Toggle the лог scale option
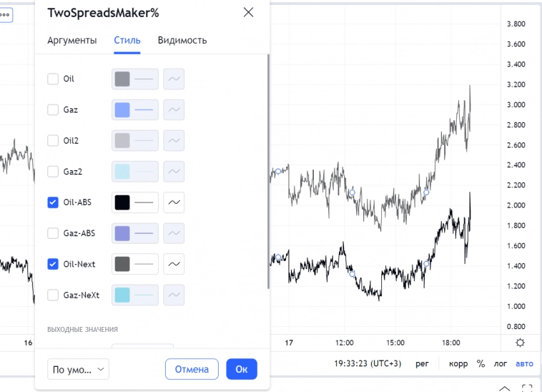 pos(501,363)
